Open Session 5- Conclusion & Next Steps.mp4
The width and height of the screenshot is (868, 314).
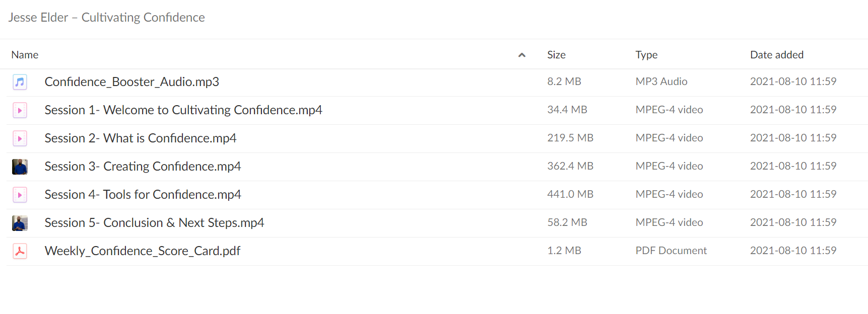click(x=154, y=222)
